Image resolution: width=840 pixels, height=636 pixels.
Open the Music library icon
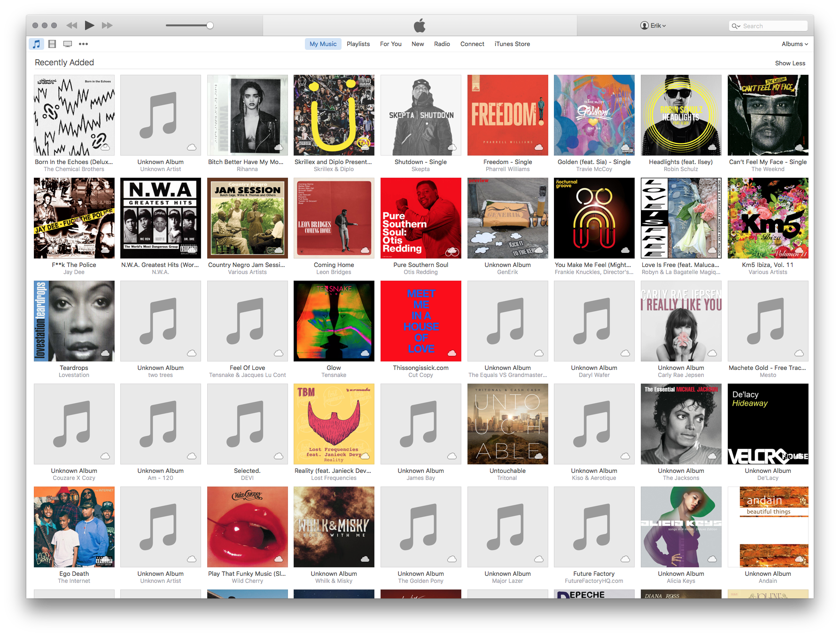tap(37, 44)
